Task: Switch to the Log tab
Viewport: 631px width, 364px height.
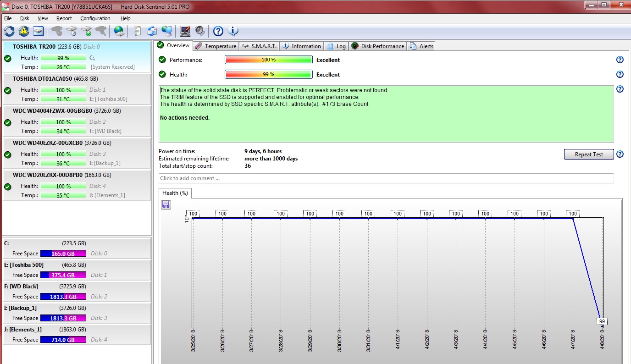Action: (336, 46)
